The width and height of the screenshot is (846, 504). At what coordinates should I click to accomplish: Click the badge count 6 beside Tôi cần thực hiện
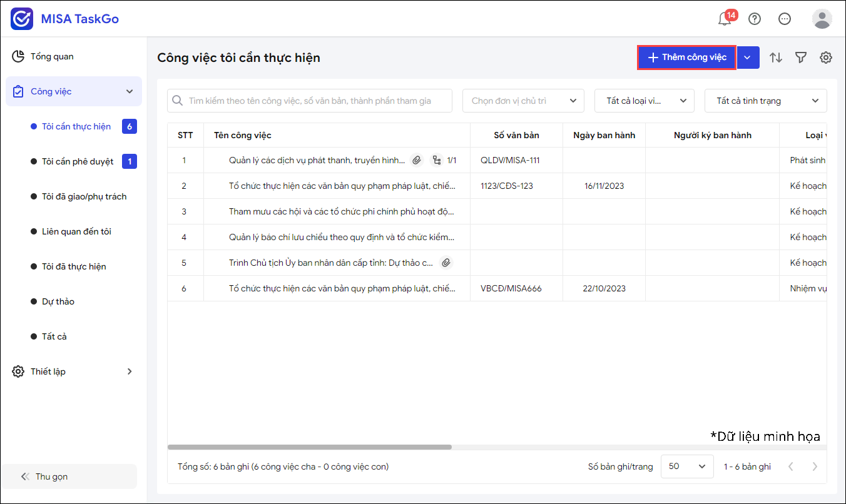[x=130, y=126]
